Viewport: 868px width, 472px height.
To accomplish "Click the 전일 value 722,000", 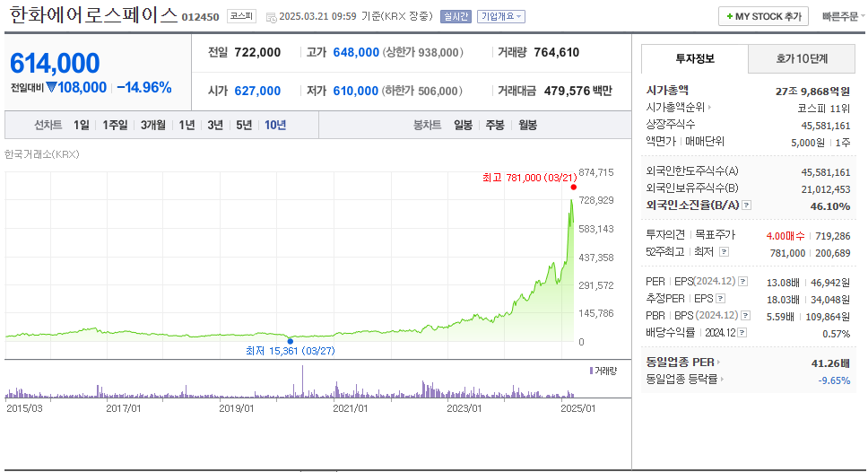I will (257, 53).
